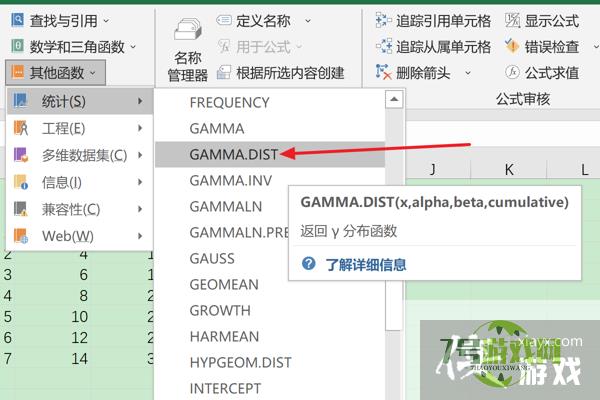The height and width of the screenshot is (400, 600).
Task: Choose HYPGEOM.DIST from the function list
Action: (238, 362)
